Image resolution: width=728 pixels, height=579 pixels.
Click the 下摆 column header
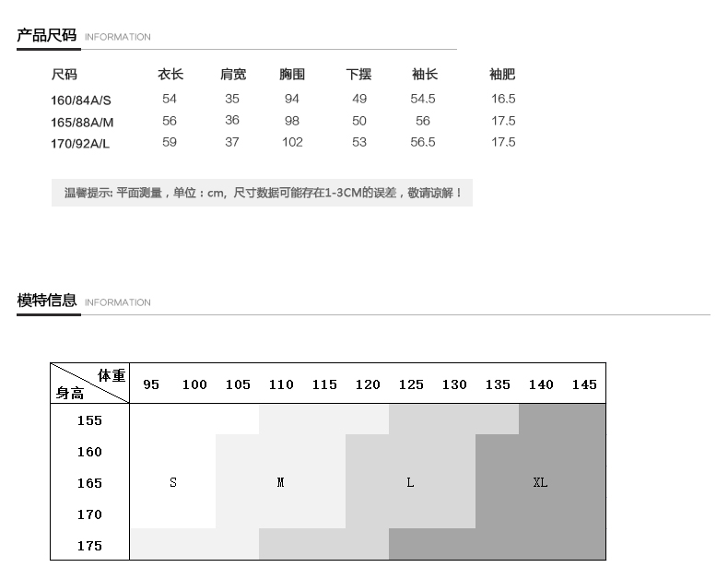click(358, 75)
